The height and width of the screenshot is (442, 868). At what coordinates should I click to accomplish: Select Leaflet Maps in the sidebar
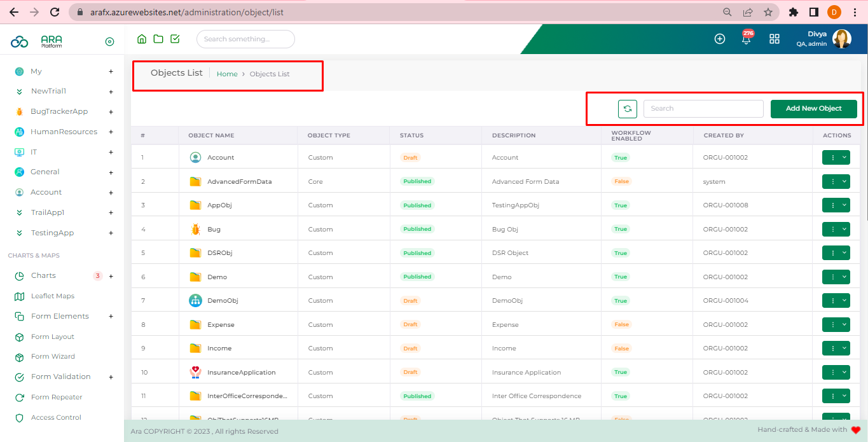click(52, 296)
